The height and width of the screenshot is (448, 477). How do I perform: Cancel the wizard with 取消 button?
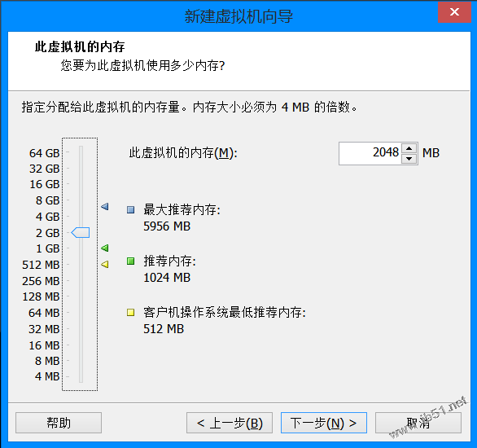418,423
